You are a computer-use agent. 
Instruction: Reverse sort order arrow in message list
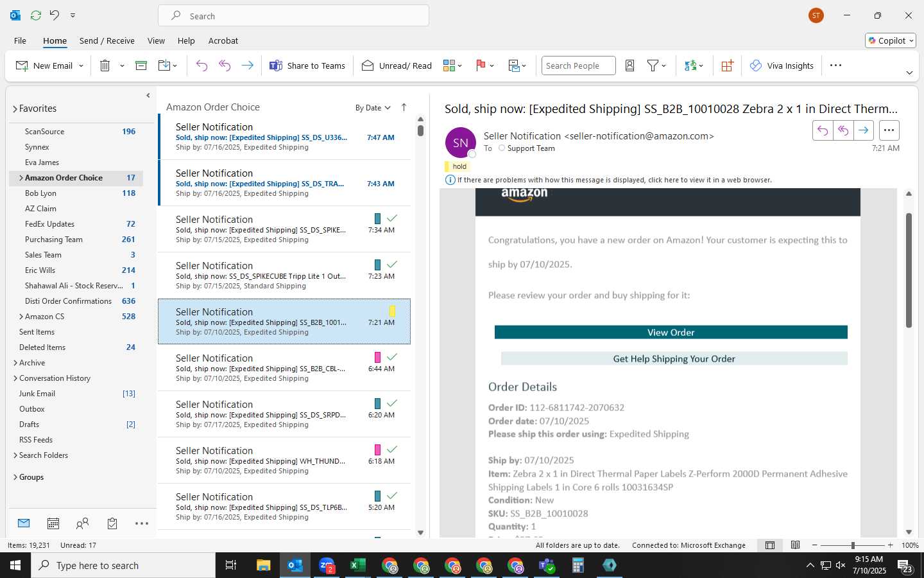pyautogui.click(x=404, y=107)
